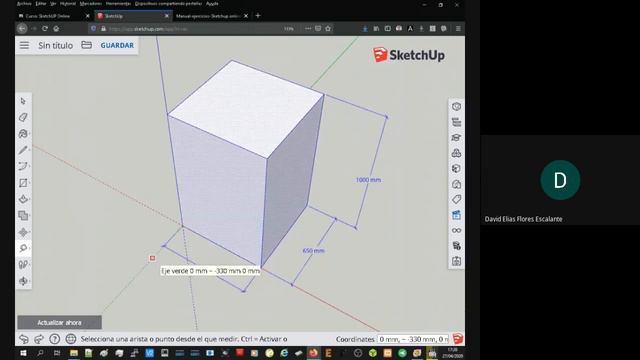Screen dimensions: 640x360
Task: Close the Manual ejercicios Sketchup tab
Action: pyautogui.click(x=246, y=16)
